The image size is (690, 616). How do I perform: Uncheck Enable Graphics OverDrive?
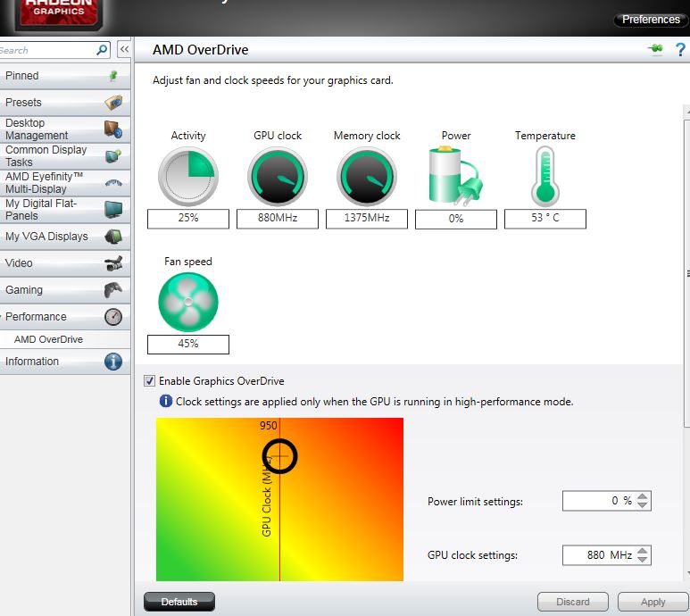point(150,380)
